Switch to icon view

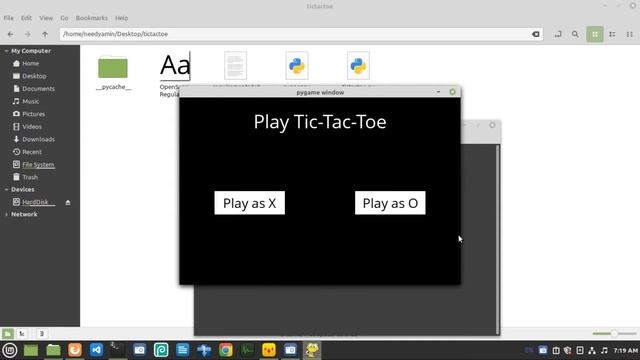pos(595,34)
